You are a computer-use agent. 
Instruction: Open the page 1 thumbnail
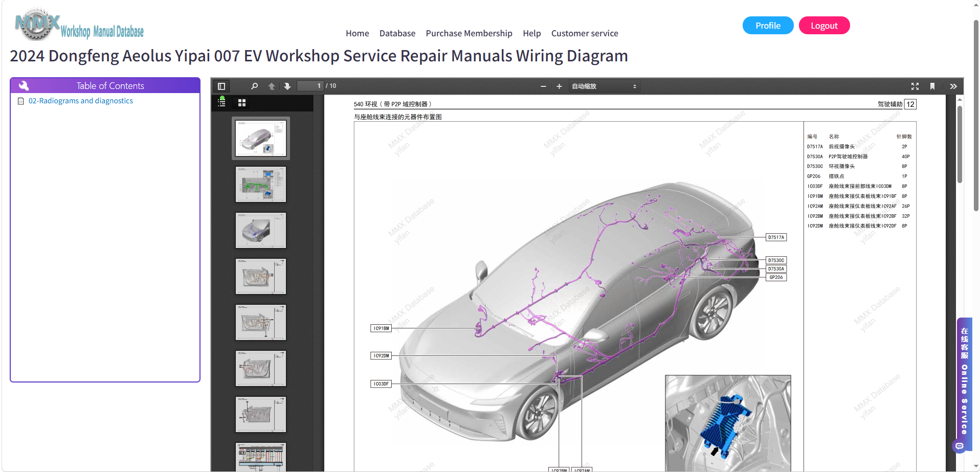(261, 138)
